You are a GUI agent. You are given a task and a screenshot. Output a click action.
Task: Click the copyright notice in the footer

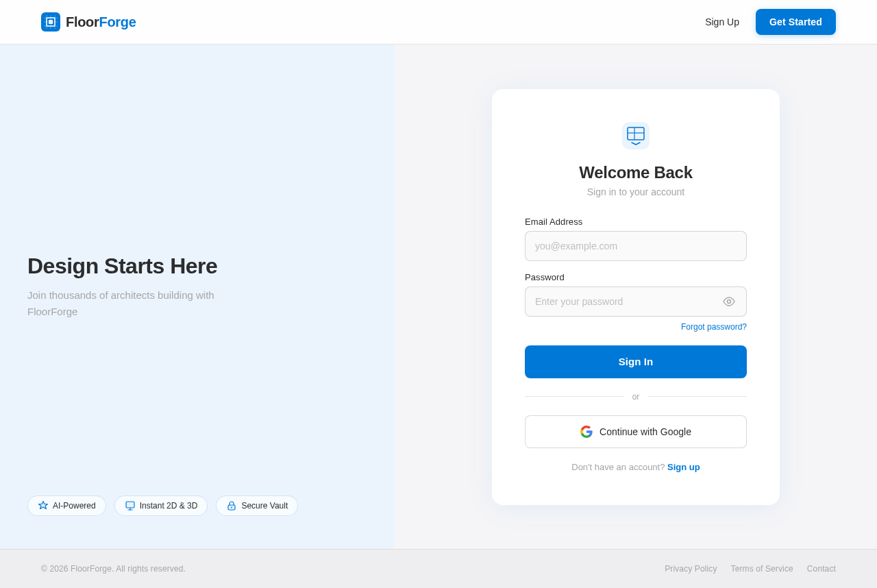point(113,569)
